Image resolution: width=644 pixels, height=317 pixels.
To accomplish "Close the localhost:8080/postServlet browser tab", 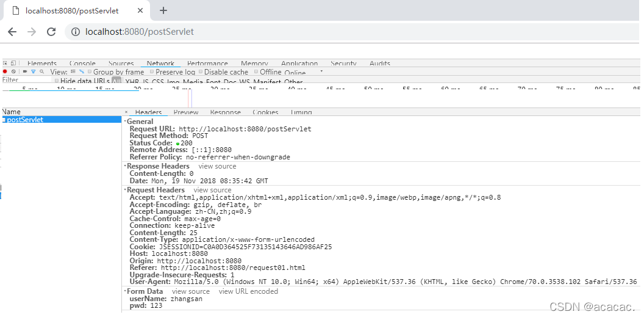I will [140, 11].
